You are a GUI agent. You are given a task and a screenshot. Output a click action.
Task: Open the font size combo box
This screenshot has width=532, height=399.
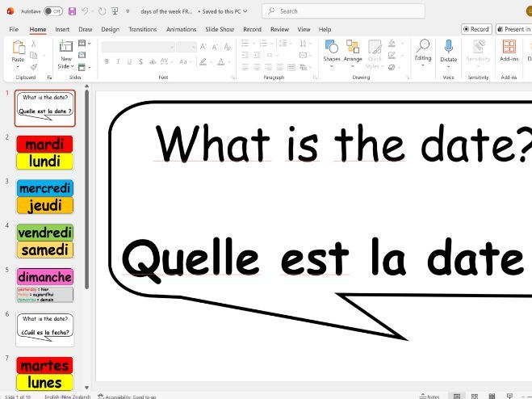tap(186, 47)
